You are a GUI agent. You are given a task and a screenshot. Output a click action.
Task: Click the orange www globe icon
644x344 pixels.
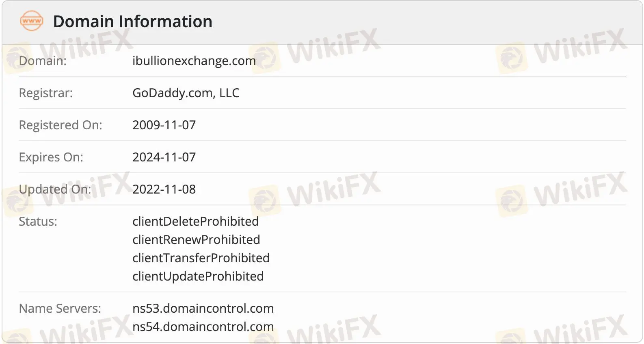coord(31,21)
